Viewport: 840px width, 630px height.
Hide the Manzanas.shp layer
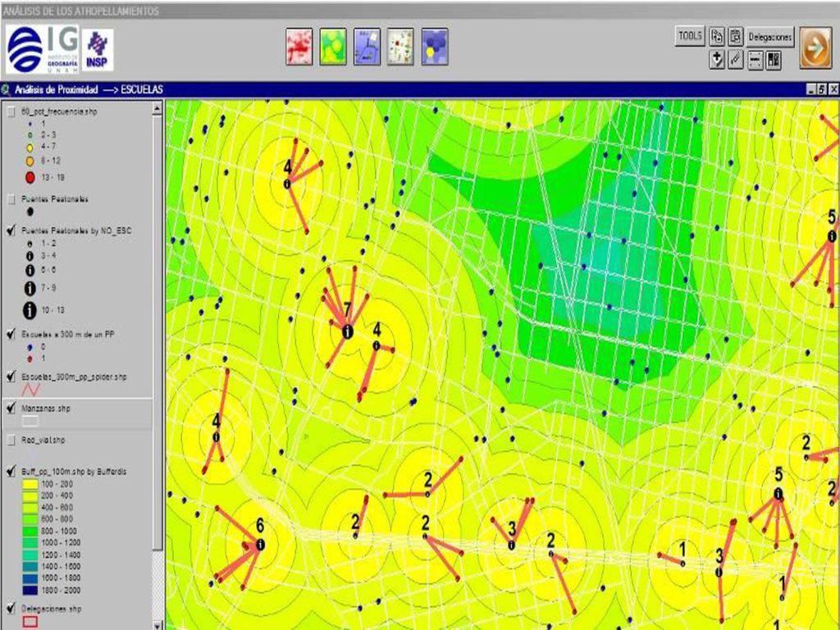11,409
